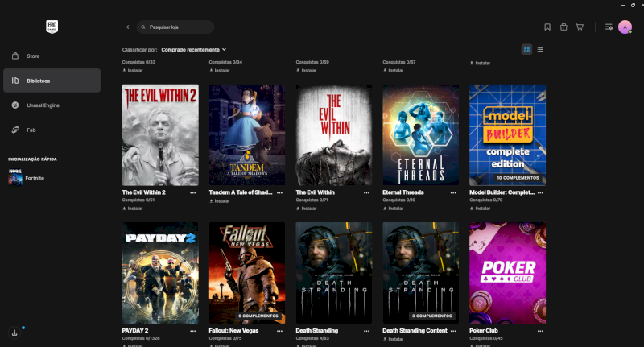Open the downloads icon
Image resolution: width=644 pixels, height=347 pixels.
(x=14, y=333)
